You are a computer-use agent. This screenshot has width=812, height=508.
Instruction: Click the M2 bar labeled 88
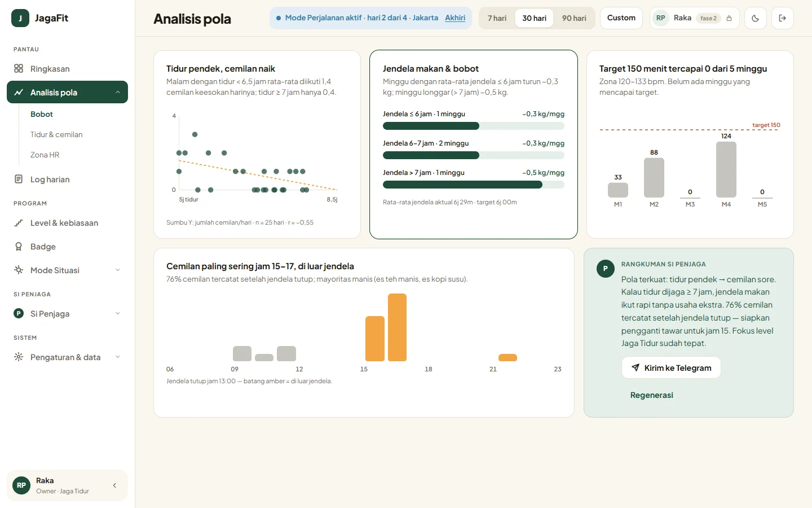pos(654,178)
